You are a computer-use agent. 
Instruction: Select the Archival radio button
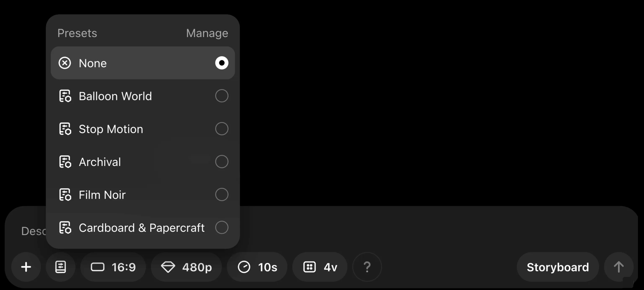pyautogui.click(x=221, y=162)
